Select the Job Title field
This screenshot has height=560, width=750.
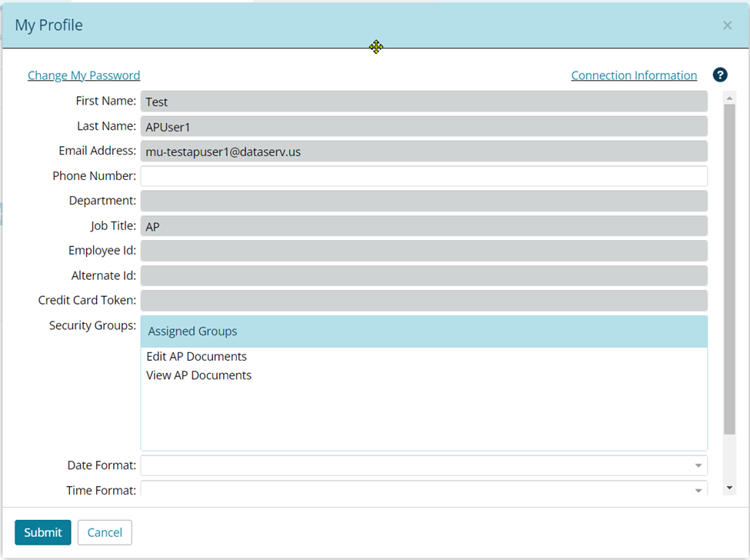423,226
